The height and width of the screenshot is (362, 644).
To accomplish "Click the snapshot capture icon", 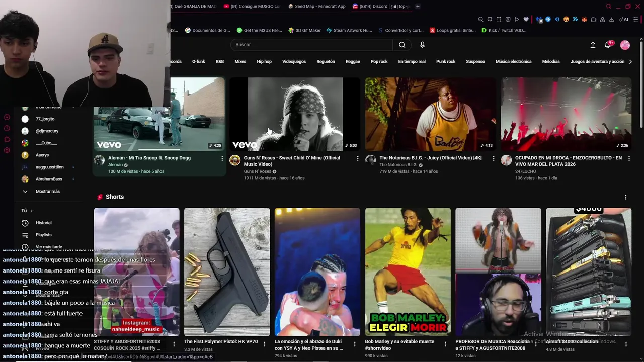I will coord(499,19).
